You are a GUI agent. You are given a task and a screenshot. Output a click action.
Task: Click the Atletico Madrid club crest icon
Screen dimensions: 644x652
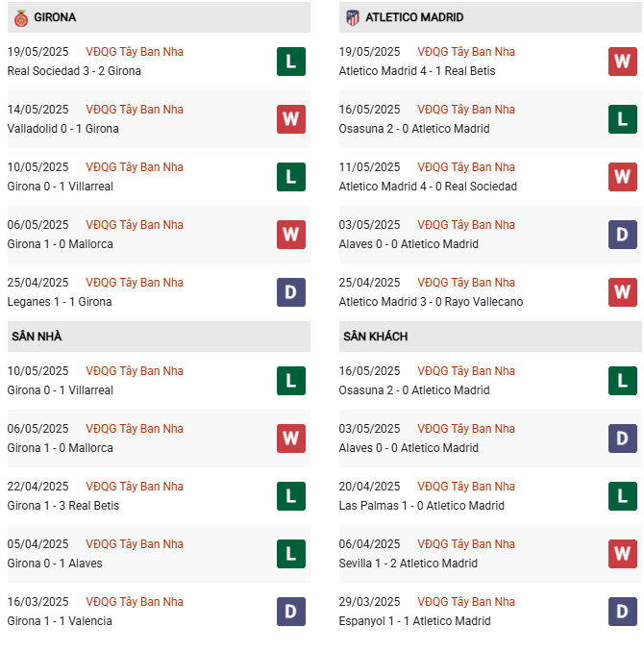tap(353, 17)
